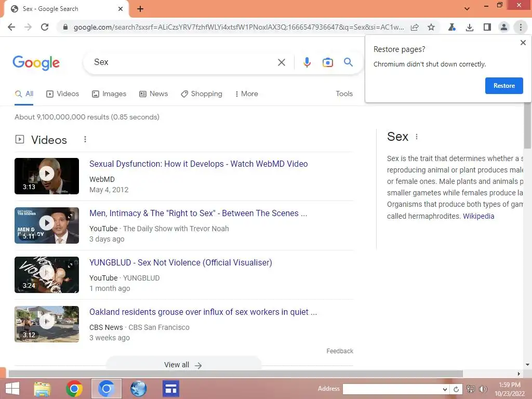Close the Restore pages popup
This screenshot has width=532, height=399.
tap(523, 43)
